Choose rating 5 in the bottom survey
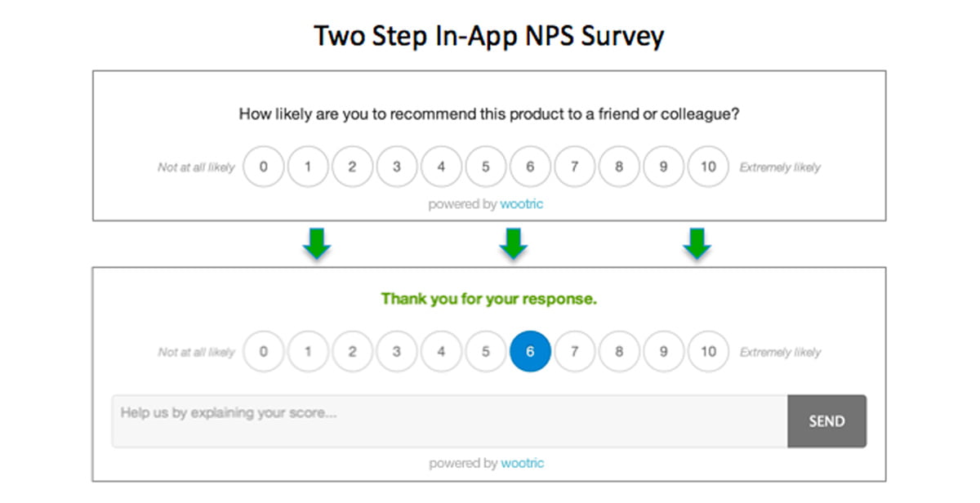980x503 pixels. click(486, 352)
